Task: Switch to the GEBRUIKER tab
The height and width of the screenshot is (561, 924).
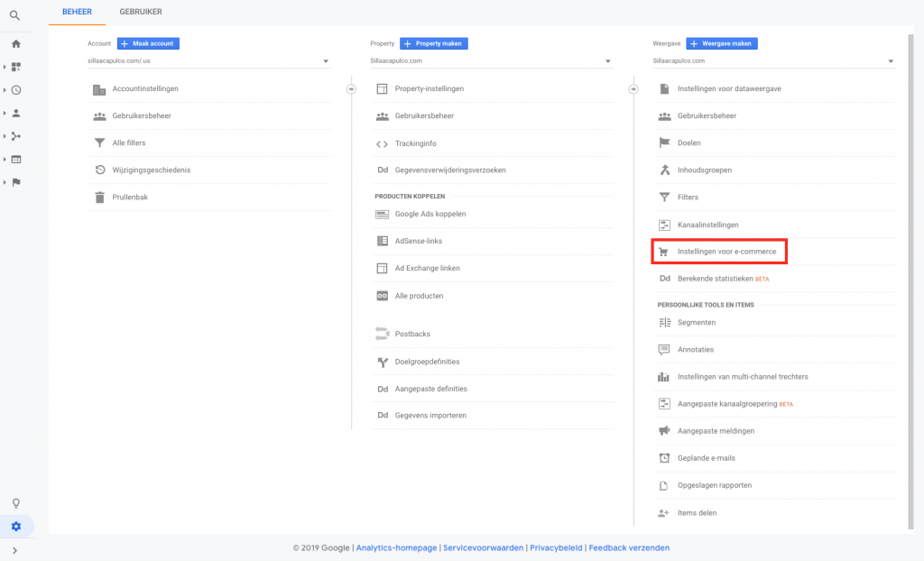Action: point(140,12)
